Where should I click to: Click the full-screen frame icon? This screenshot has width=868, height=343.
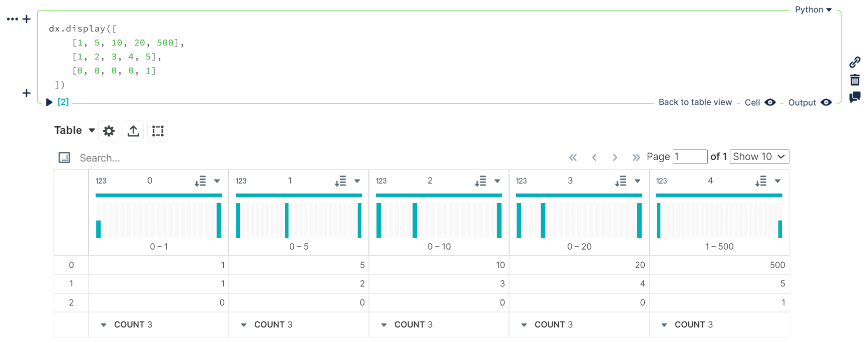[x=158, y=131]
